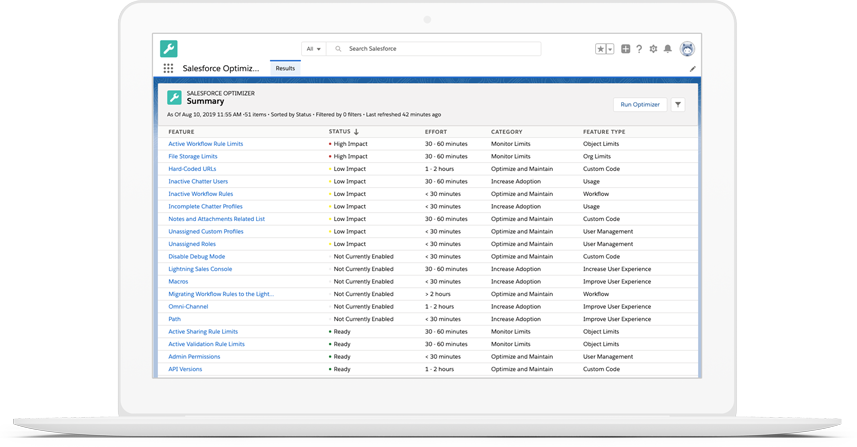Click Increase Adoption in Omni-Channel row

click(x=516, y=307)
